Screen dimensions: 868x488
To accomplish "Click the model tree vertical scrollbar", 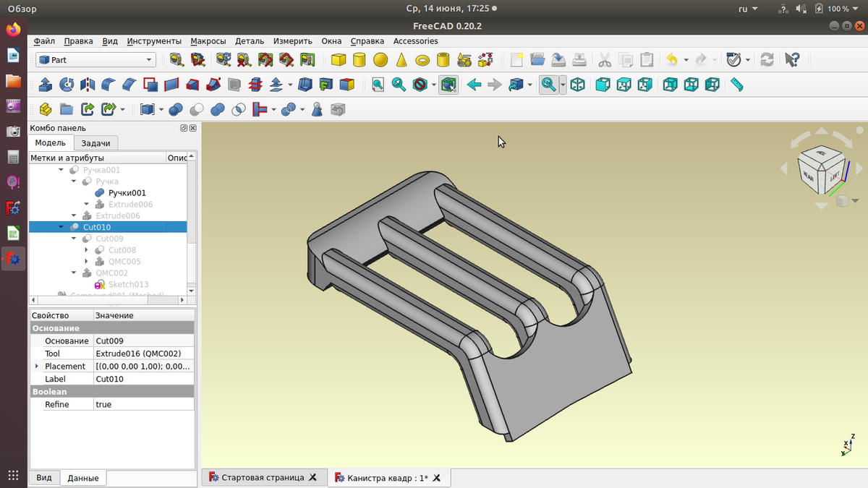I will [x=191, y=224].
